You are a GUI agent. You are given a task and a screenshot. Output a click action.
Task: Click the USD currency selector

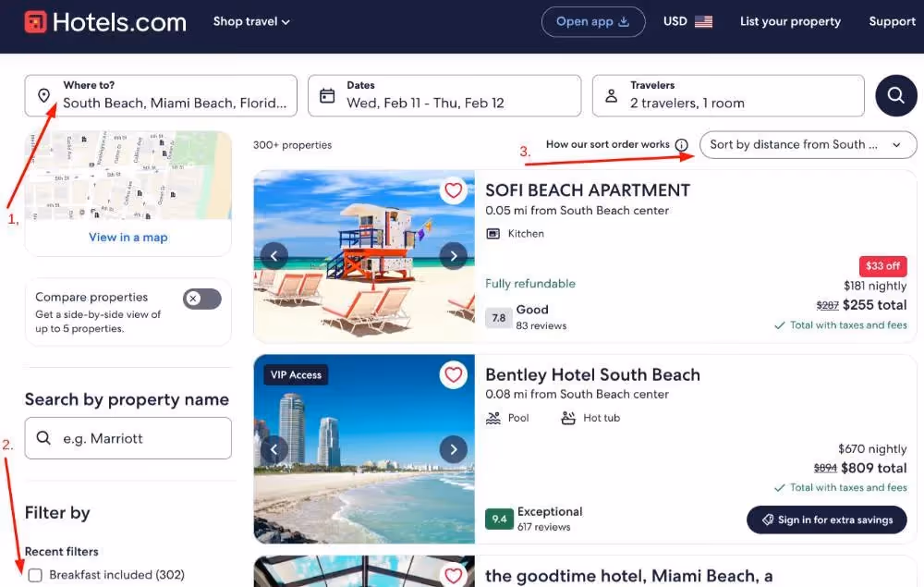[687, 22]
